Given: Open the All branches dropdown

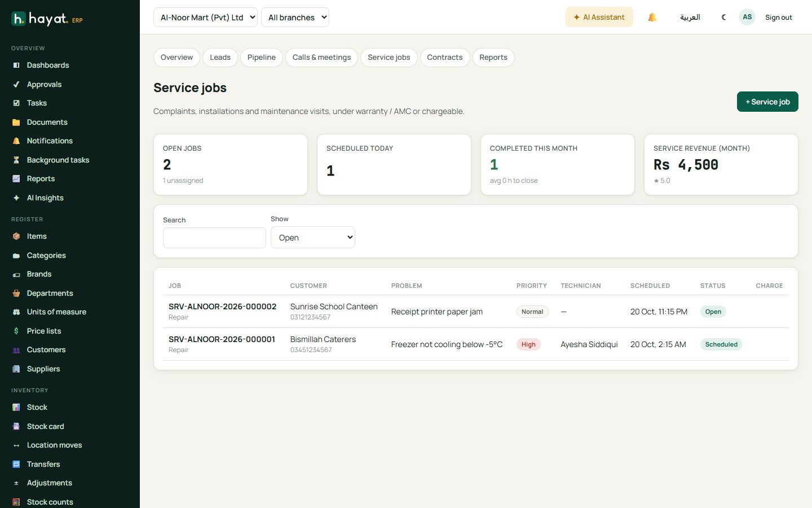Looking at the screenshot, I should pyautogui.click(x=295, y=17).
